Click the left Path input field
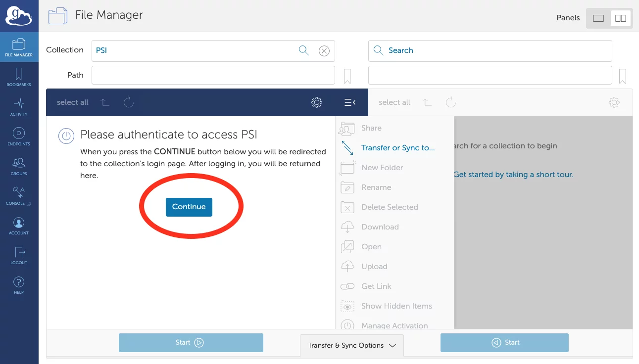The image size is (639, 364). [x=213, y=75]
